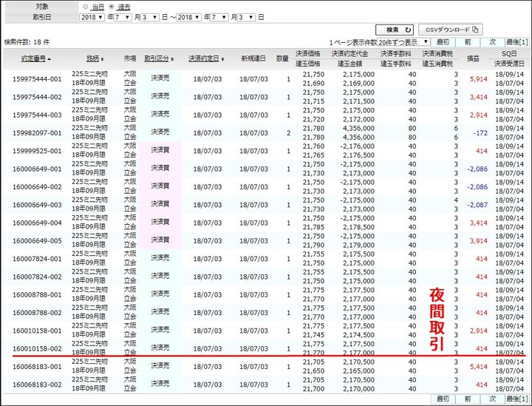Viewport: 532px width, 406px height.
Task: Click the 決済手数料 column header
Action: coord(395,54)
